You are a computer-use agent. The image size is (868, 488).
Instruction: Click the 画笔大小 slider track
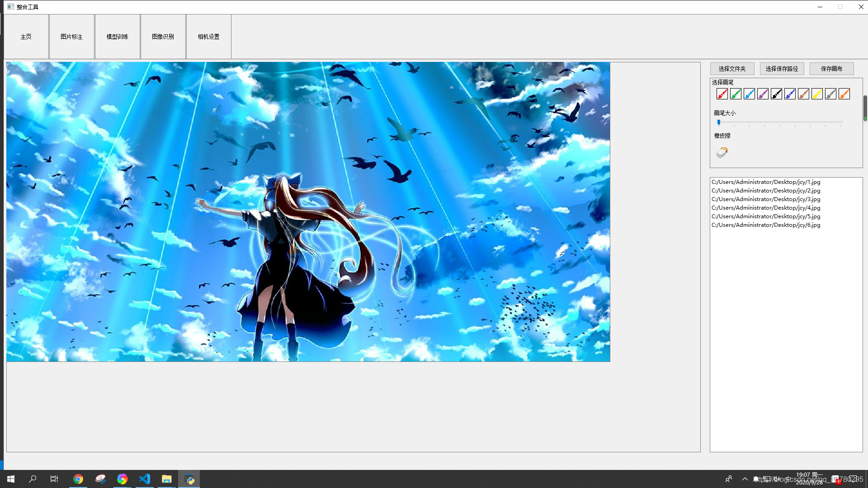click(x=780, y=122)
